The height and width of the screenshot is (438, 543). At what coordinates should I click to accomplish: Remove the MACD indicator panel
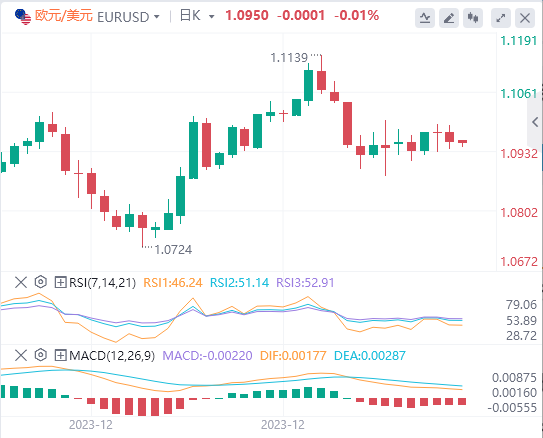tap(21, 355)
